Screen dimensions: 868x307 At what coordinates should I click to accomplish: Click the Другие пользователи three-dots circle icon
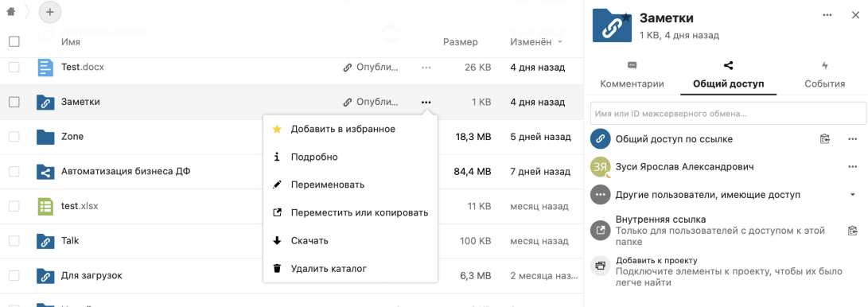[600, 195]
